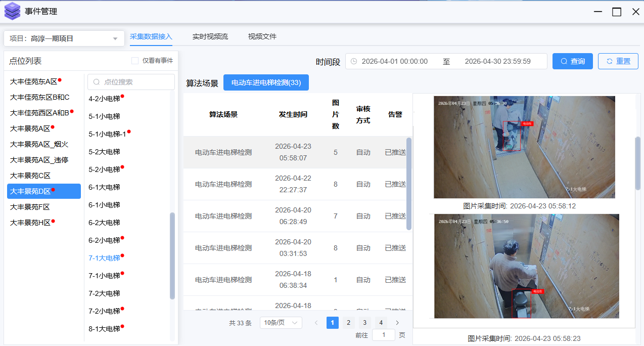Enable the 仅看有事件 checkbox
The width and height of the screenshot is (644, 346).
(x=135, y=61)
